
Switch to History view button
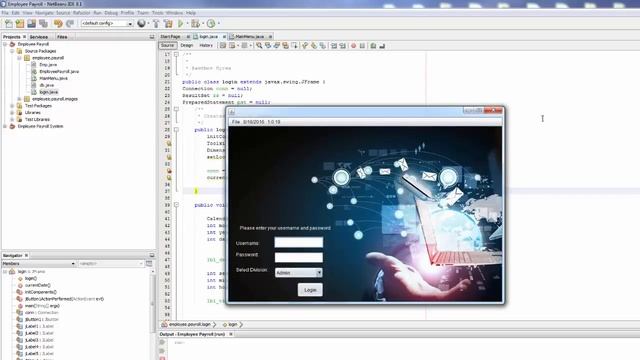pos(206,45)
